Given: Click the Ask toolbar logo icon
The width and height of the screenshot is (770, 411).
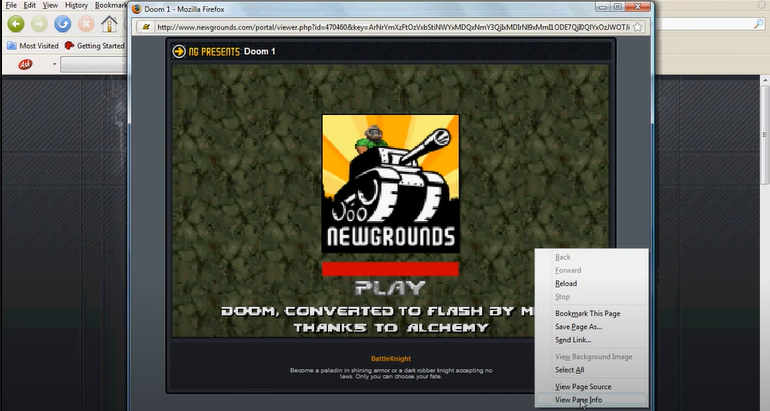Looking at the screenshot, I should (26, 64).
